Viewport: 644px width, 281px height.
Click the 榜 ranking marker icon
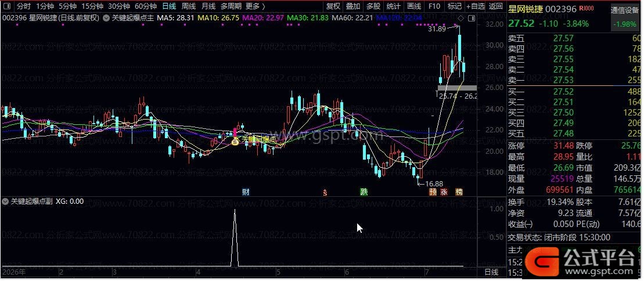click(x=459, y=192)
